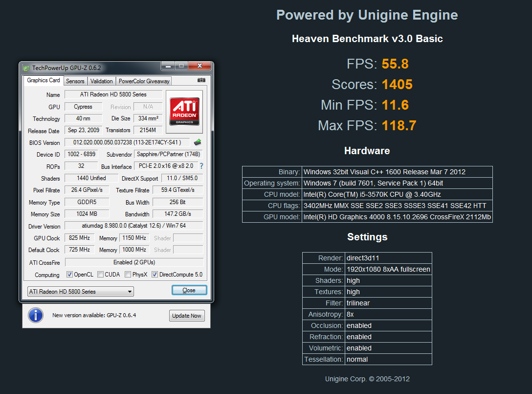Click the Filter cell trilinear

388,303
